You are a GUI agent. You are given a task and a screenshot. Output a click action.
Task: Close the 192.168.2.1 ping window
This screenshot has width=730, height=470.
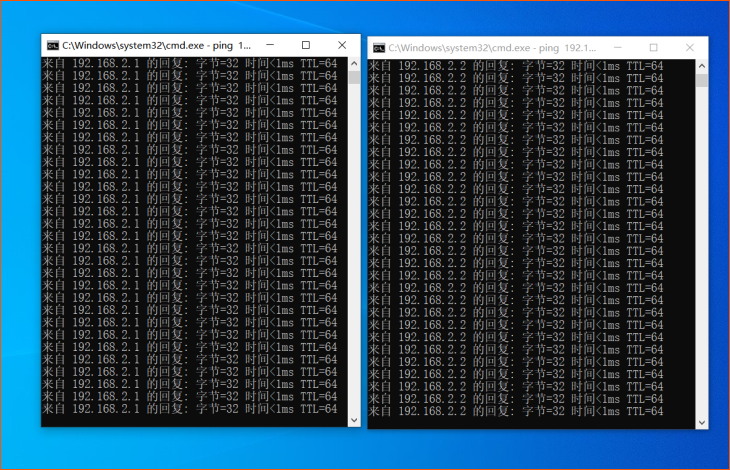[341, 45]
